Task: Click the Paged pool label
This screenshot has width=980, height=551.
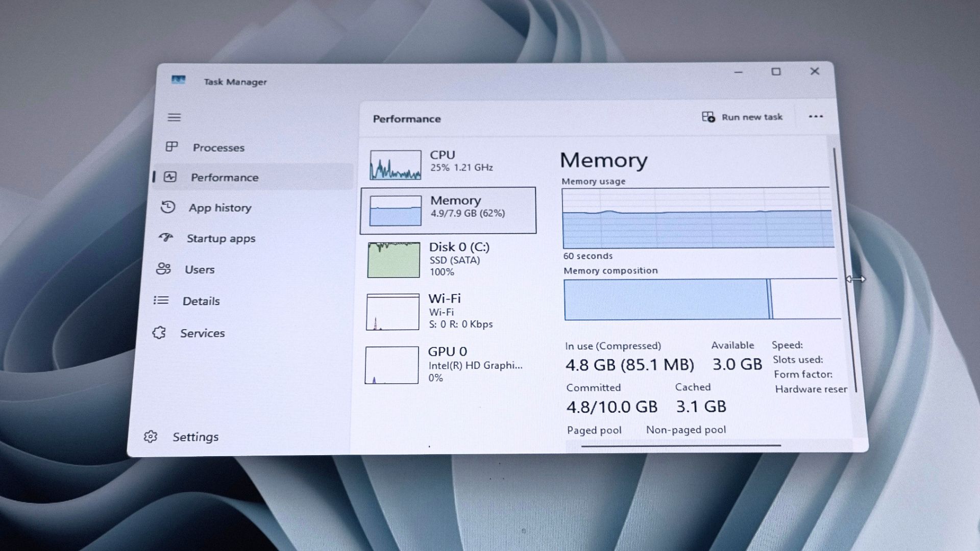Action: click(x=594, y=430)
